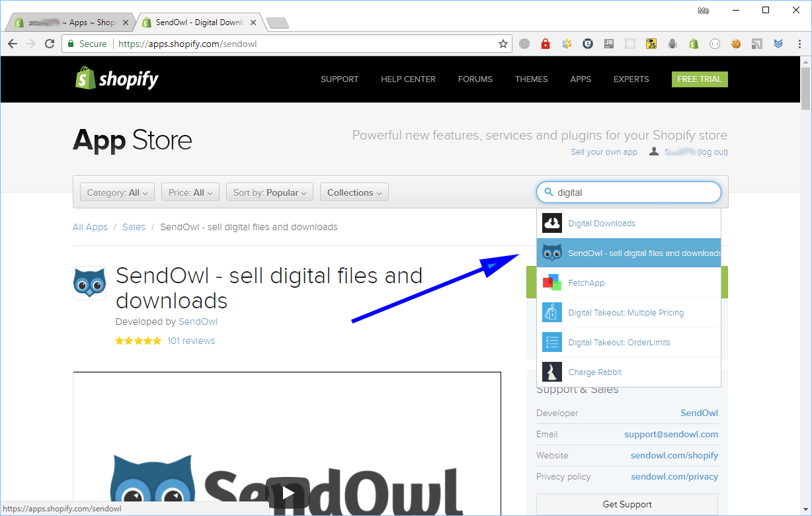
Task: Open the Category: All dropdown
Action: pos(118,193)
